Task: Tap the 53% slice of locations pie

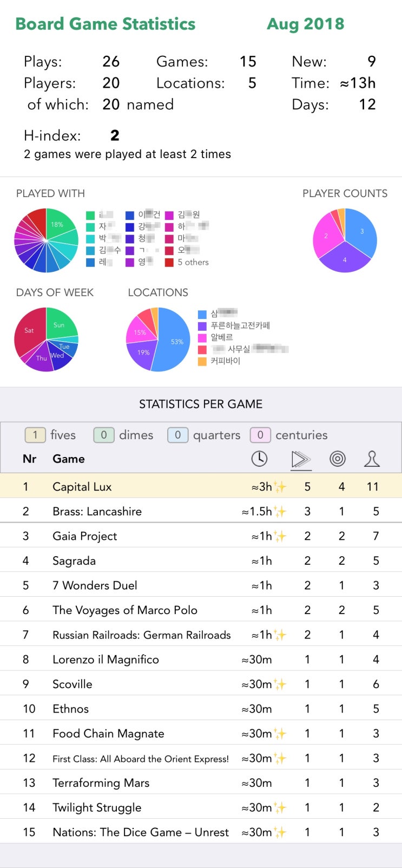Action: pyautogui.click(x=174, y=340)
